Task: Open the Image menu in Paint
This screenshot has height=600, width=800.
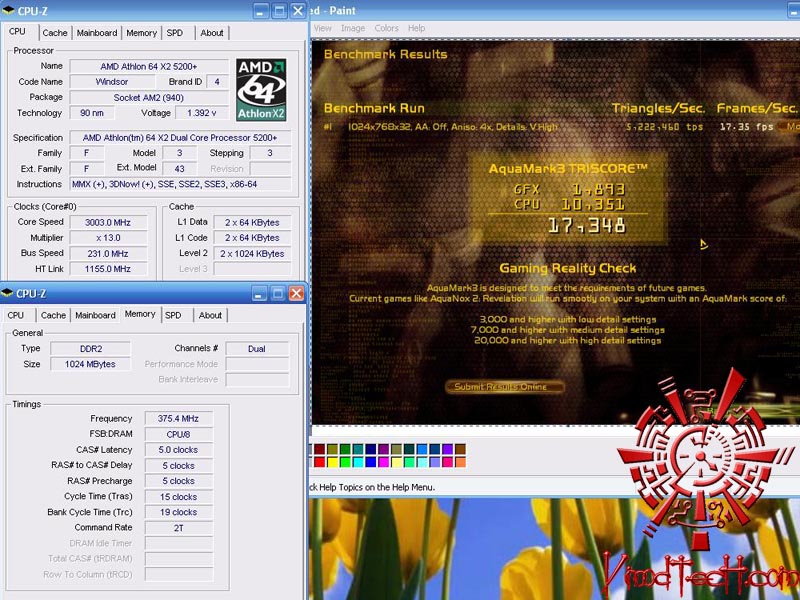Action: click(x=353, y=28)
